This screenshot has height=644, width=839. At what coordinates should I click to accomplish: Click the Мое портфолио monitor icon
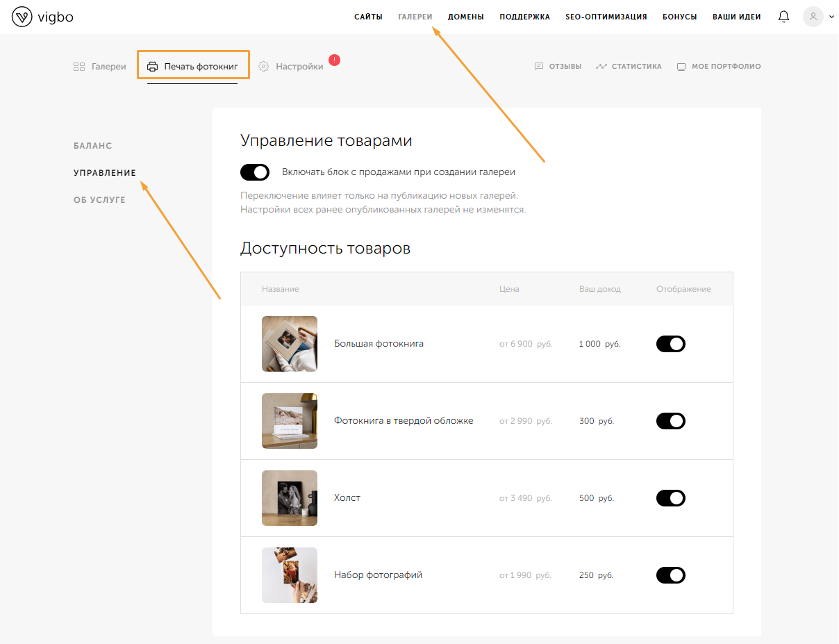681,67
